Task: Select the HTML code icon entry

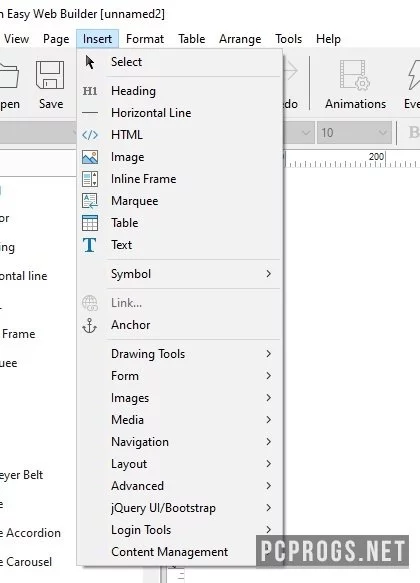Action: tap(90, 135)
